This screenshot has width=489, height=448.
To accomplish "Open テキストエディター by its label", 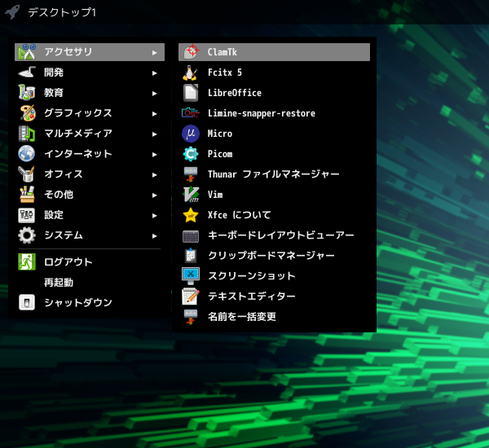I will coord(251,296).
